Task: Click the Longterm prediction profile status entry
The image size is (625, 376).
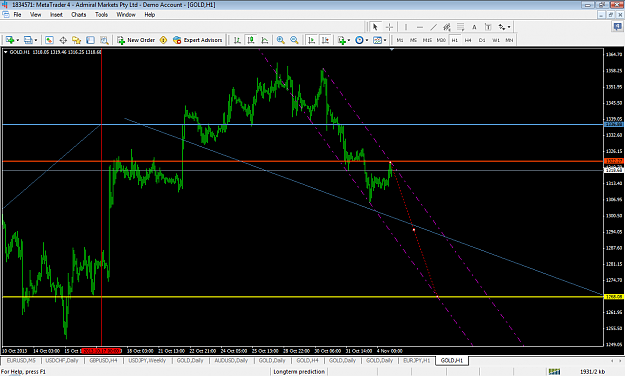Action: coord(299,372)
